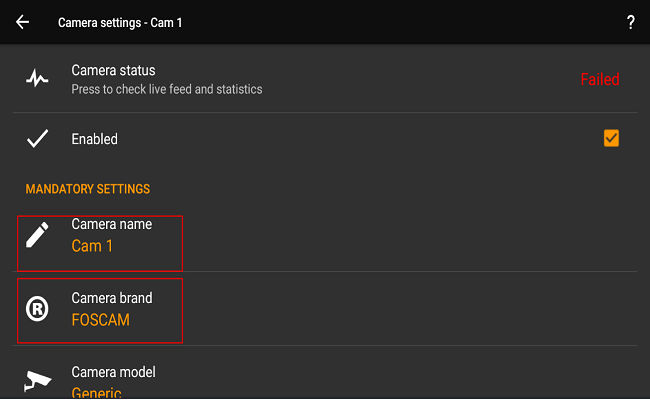Image resolution: width=650 pixels, height=400 pixels.
Task: Click the security camera icon for Camera model
Action: [x=37, y=382]
